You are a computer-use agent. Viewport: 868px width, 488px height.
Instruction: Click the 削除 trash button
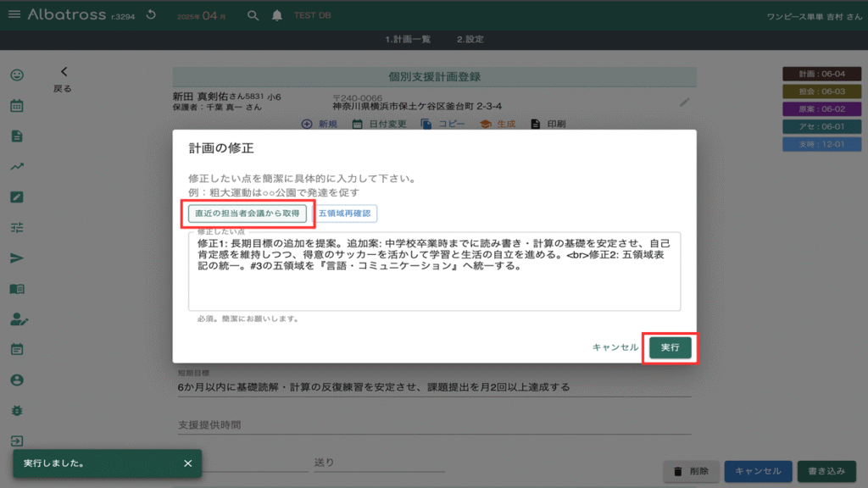coord(691,471)
